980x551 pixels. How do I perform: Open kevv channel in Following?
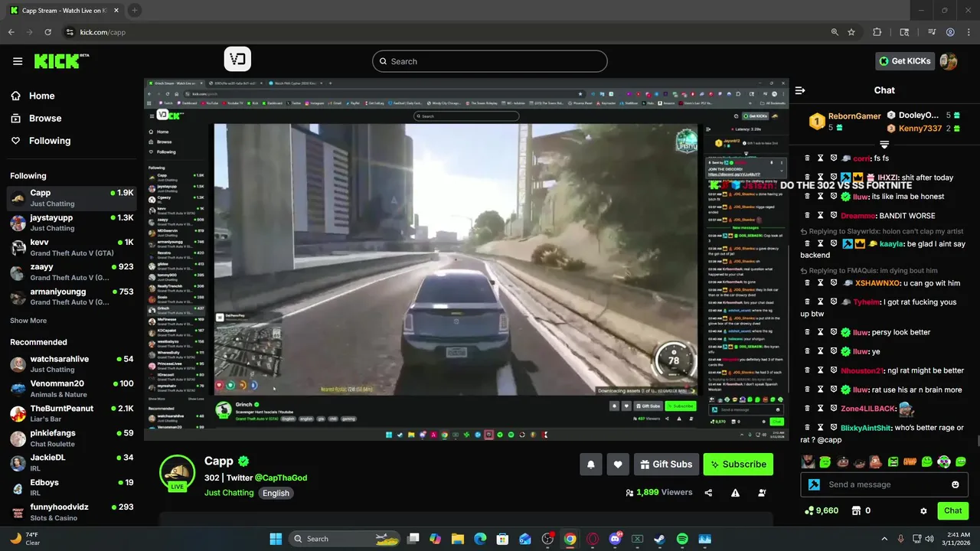click(x=72, y=247)
